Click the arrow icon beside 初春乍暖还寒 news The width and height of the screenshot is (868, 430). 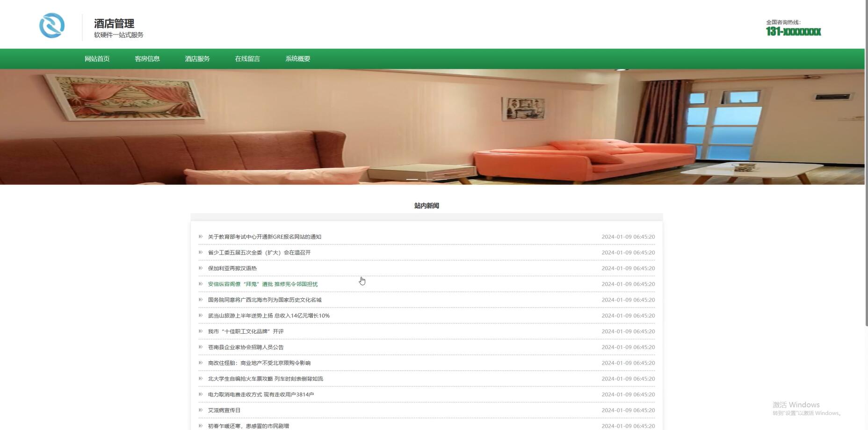201,426
